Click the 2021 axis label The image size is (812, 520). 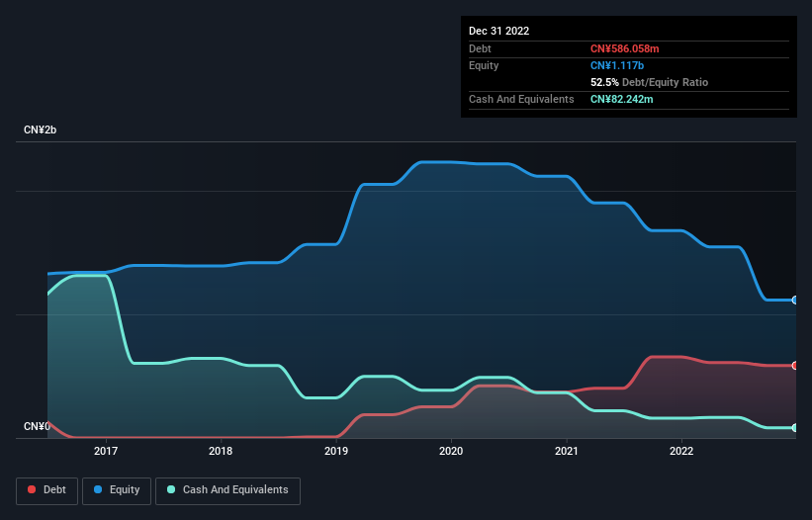(567, 451)
